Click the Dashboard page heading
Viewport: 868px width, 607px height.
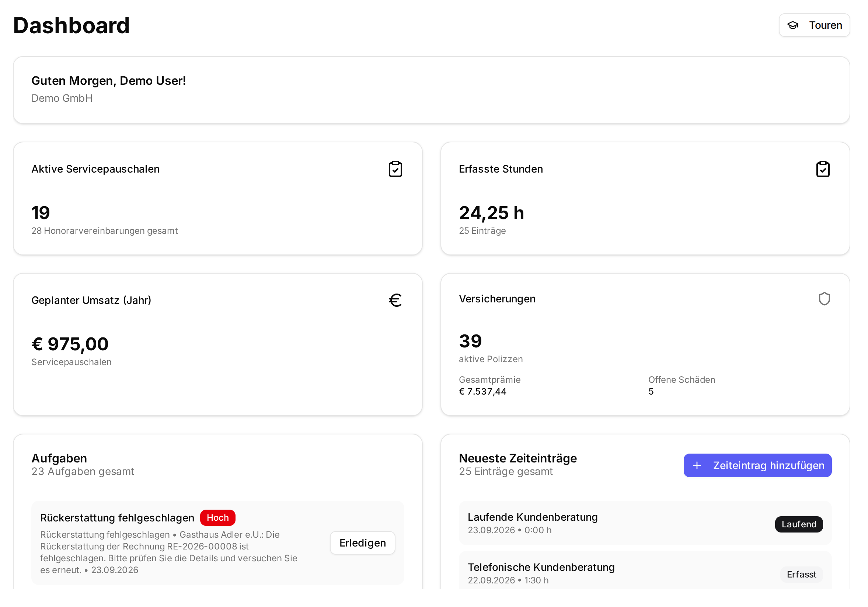click(72, 25)
